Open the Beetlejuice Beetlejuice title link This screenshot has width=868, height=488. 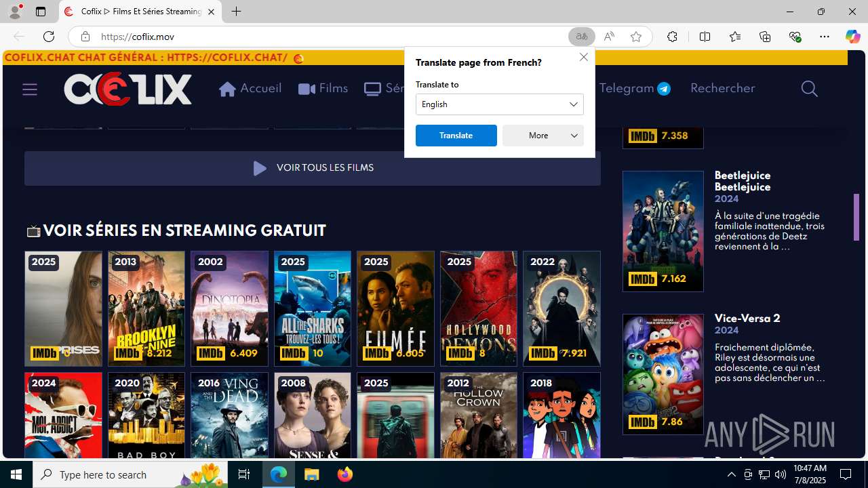click(x=743, y=181)
